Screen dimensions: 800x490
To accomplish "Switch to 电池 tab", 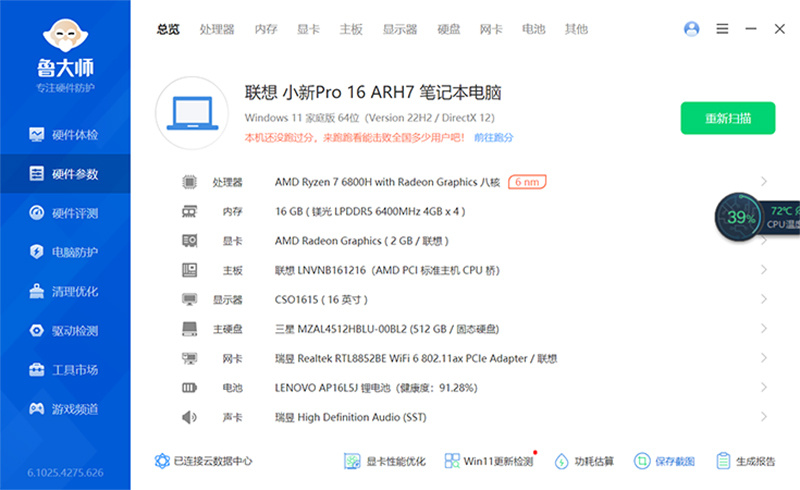I will pyautogui.click(x=534, y=30).
